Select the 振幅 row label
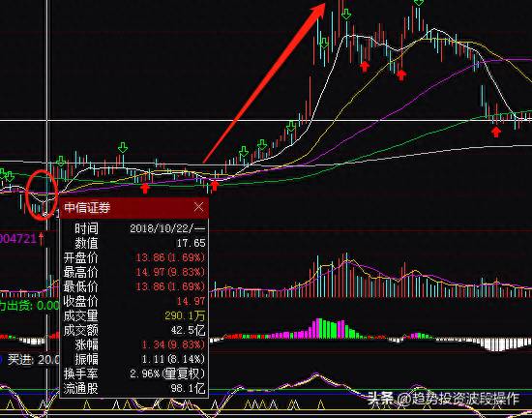 [86, 359]
